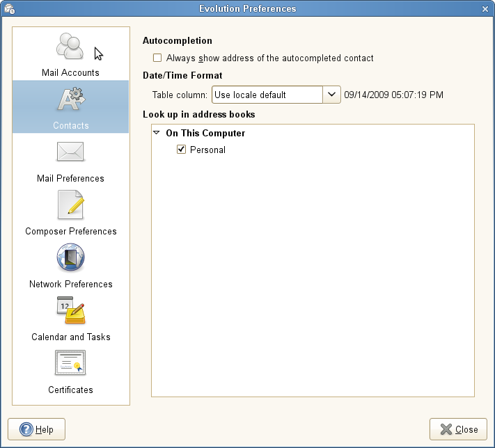The height and width of the screenshot is (448, 495).
Task: Open Composer Preferences pencil icon
Action: (70, 205)
